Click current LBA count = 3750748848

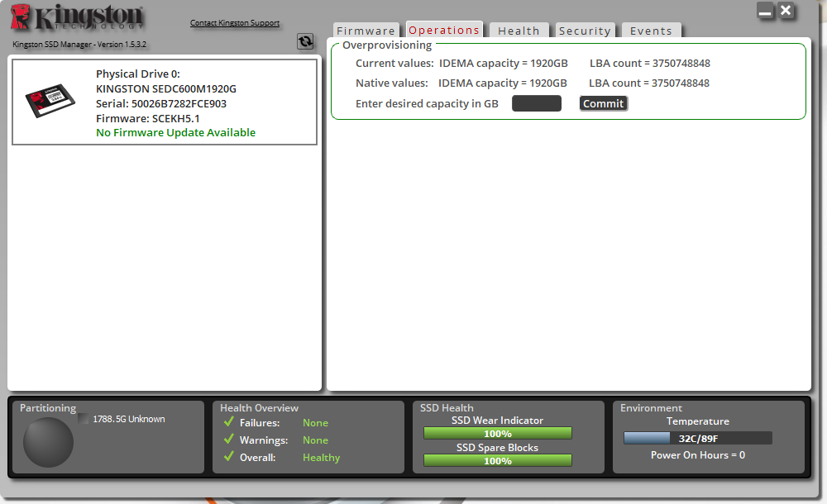[x=650, y=64]
